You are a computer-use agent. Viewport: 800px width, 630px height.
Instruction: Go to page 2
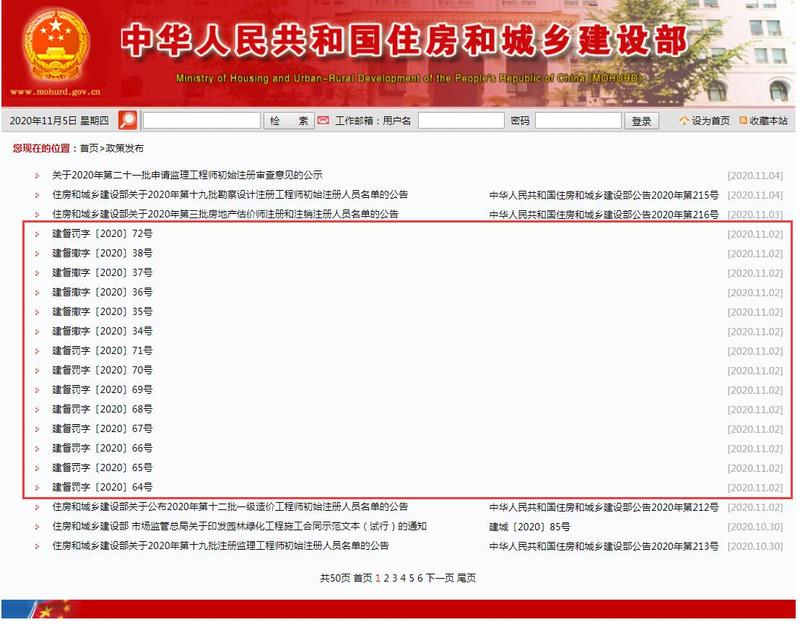pos(386,578)
